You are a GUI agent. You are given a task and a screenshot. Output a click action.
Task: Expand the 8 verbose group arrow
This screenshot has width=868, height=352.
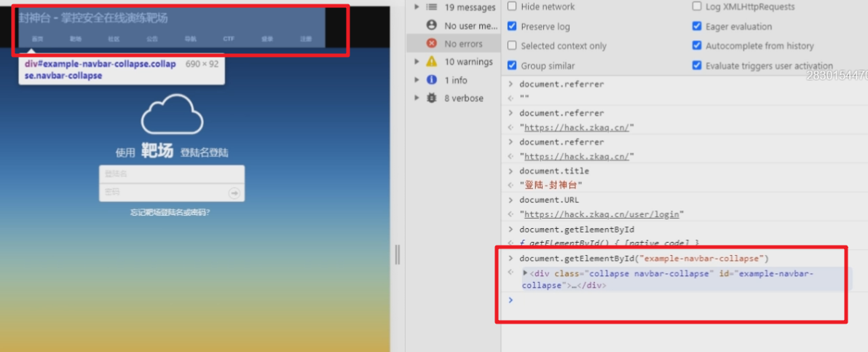(x=417, y=98)
